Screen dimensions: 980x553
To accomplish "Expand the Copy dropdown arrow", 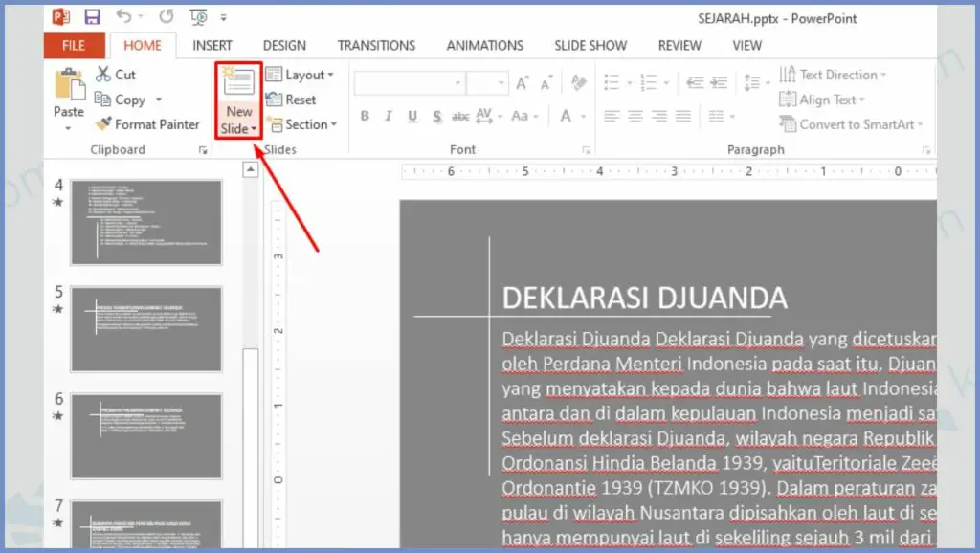I will (158, 100).
